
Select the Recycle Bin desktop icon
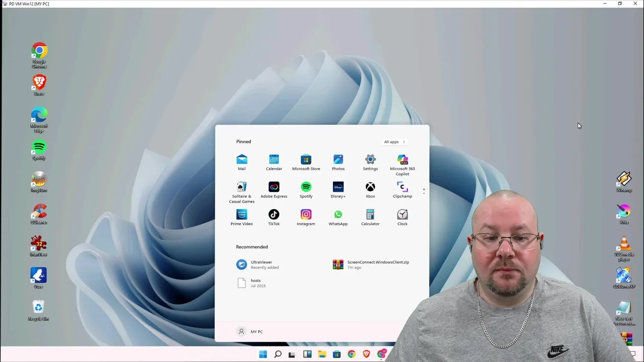(x=39, y=311)
